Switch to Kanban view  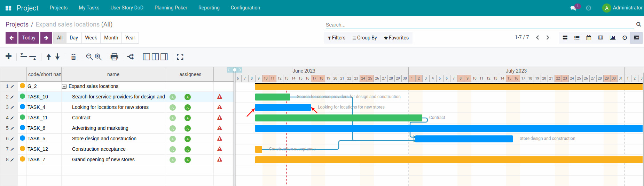click(565, 38)
